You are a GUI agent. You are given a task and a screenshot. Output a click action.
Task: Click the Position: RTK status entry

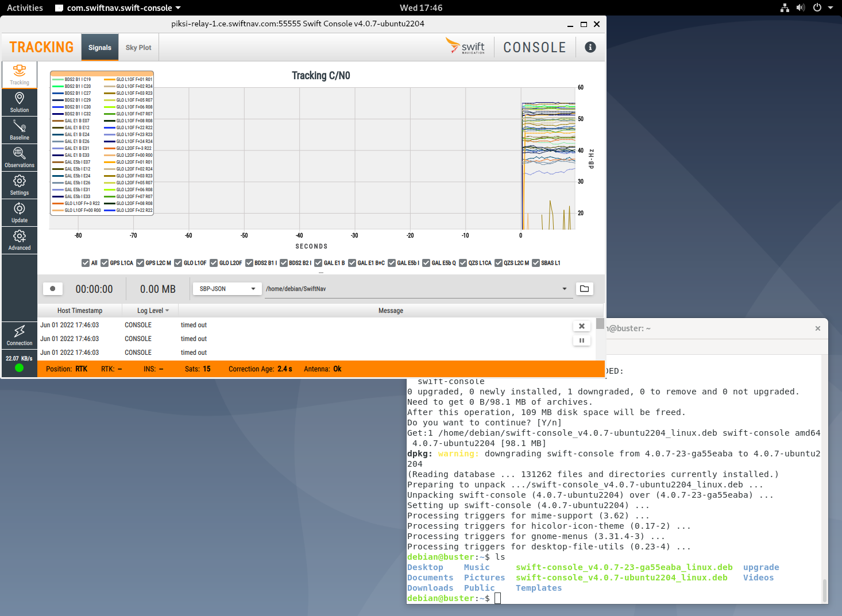(x=67, y=369)
